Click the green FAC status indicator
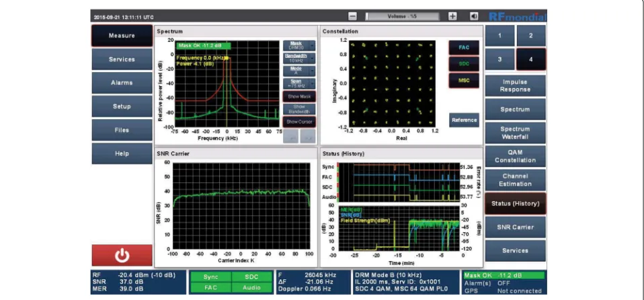This screenshot has width=644, height=300. [x=210, y=288]
